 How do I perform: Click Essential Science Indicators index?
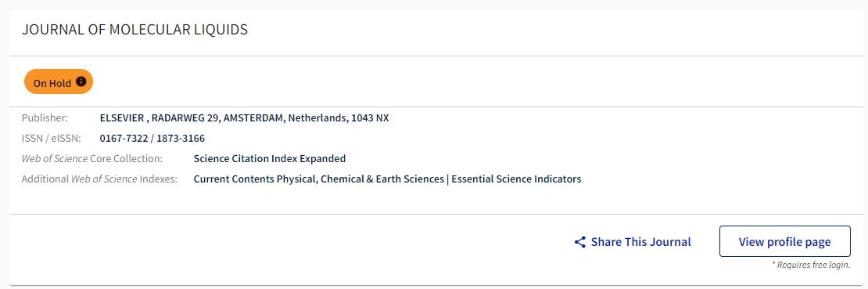(516, 179)
